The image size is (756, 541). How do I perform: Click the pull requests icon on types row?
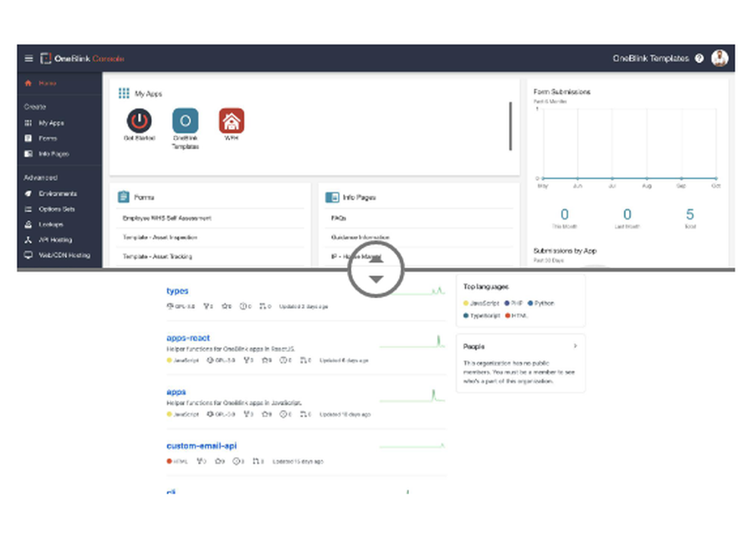click(x=263, y=306)
